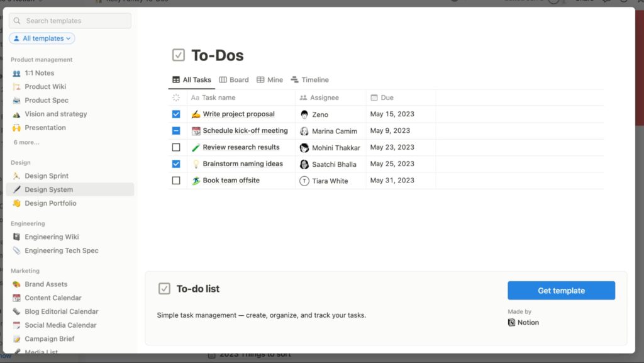Open the All templates dropdown filter

(42, 38)
